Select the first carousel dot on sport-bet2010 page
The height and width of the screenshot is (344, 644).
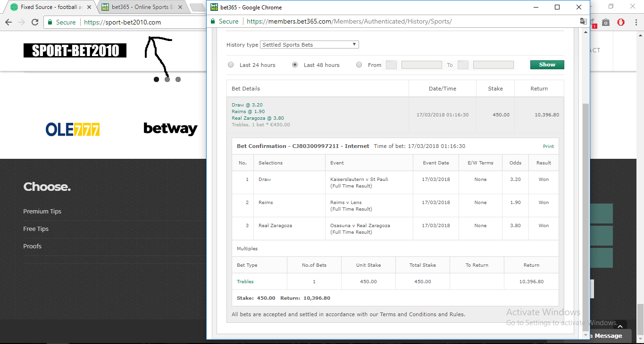(x=156, y=80)
